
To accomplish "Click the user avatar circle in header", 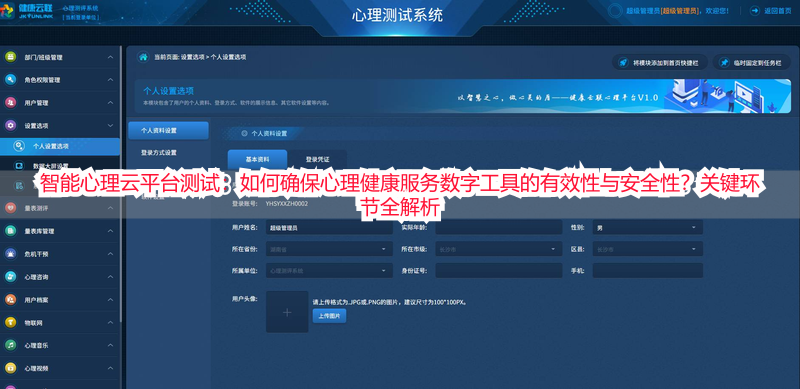I will (616, 10).
